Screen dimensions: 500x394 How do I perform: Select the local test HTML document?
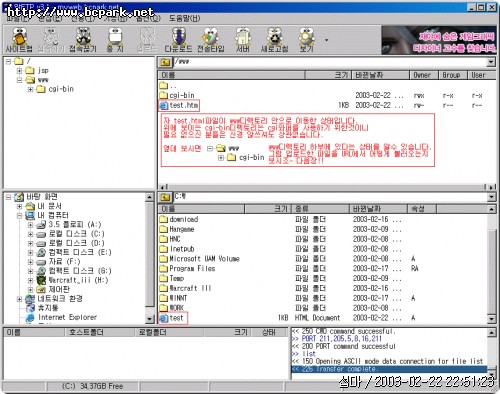[172, 318]
